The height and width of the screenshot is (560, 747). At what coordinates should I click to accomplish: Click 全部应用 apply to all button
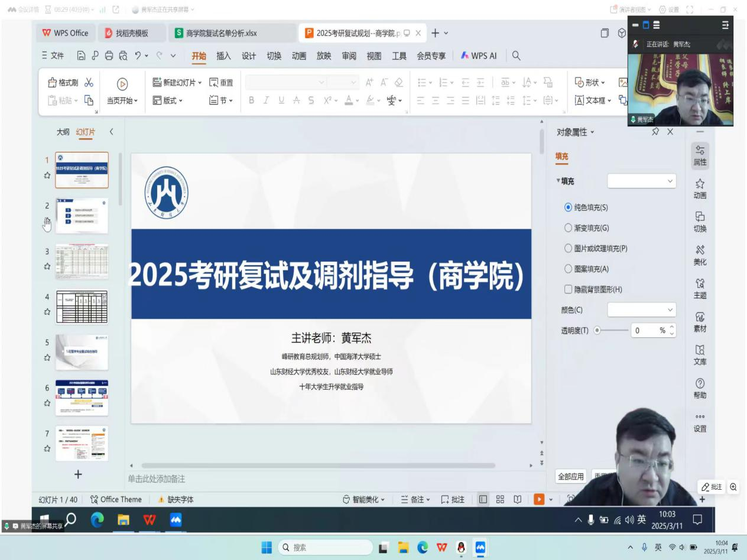(571, 476)
